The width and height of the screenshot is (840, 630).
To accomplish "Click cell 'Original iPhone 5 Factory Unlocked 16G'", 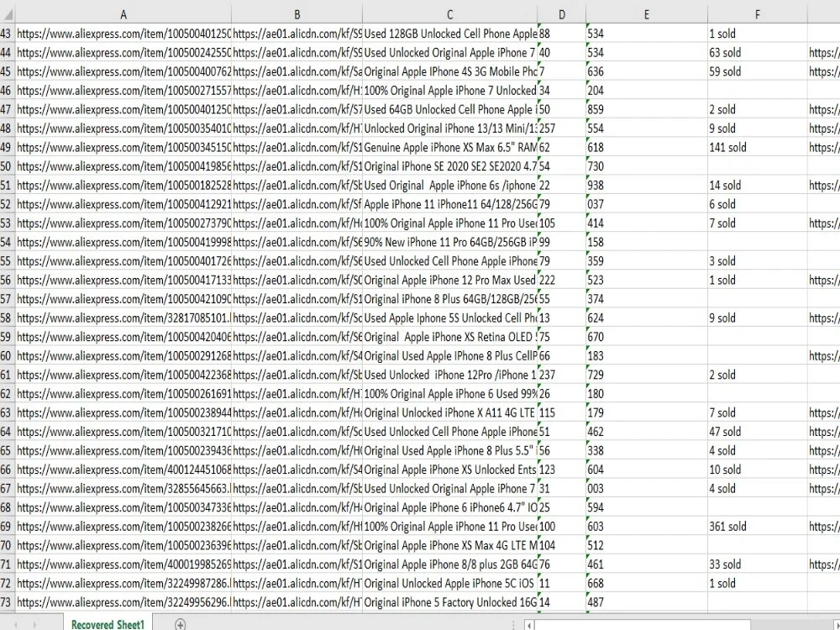I will pyautogui.click(x=450, y=602).
